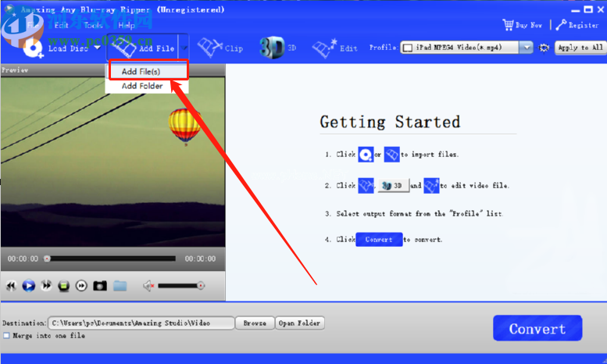Screen dimensions: 607x364
Task: Open the 3D settings tool
Action: coord(273,47)
